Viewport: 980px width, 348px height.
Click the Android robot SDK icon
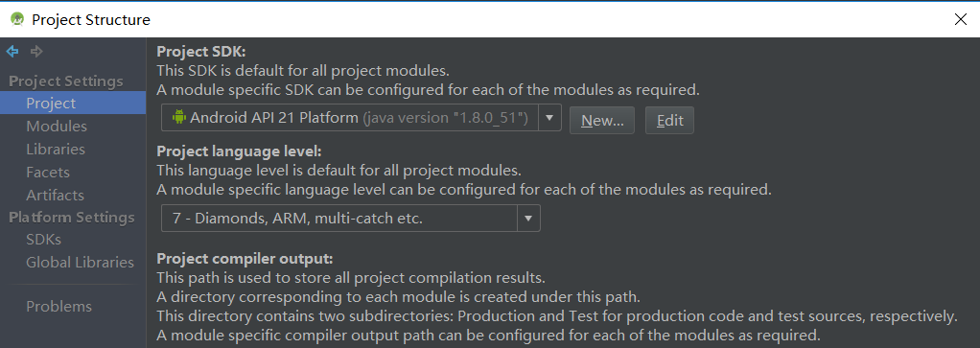(179, 117)
